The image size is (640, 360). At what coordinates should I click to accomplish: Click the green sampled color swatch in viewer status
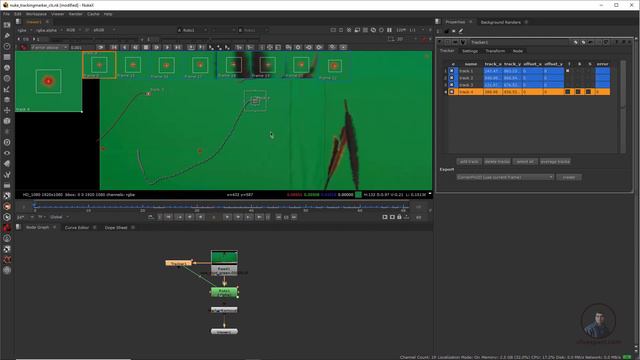pos(358,195)
